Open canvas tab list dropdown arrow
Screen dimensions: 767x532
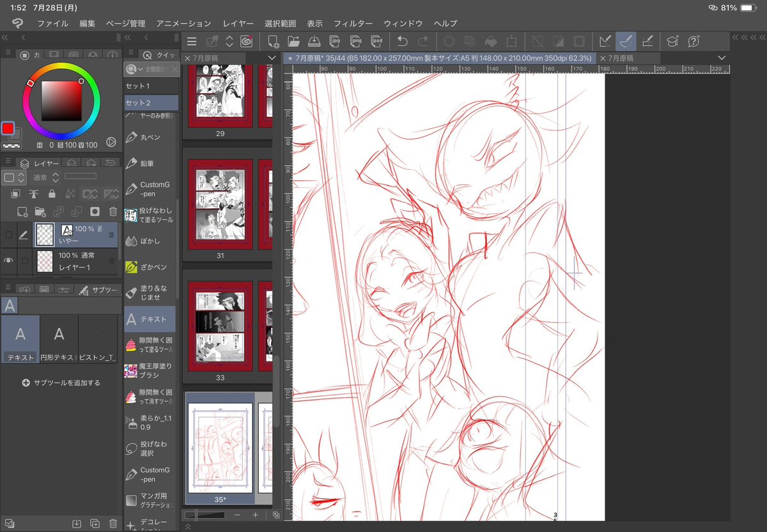[x=722, y=57]
